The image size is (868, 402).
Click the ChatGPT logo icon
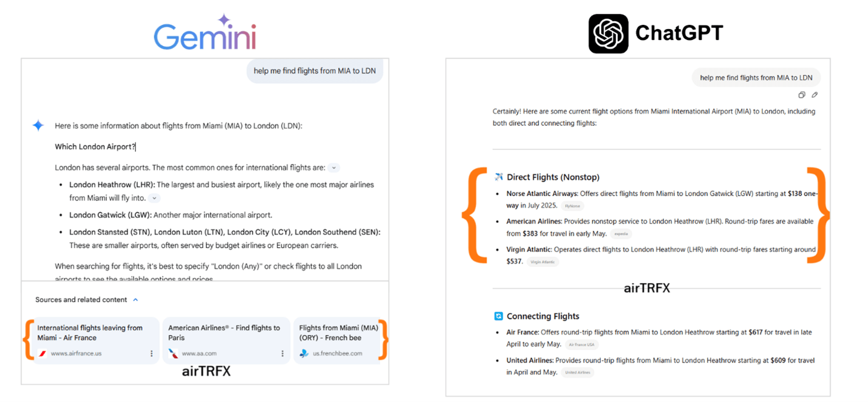tap(608, 33)
